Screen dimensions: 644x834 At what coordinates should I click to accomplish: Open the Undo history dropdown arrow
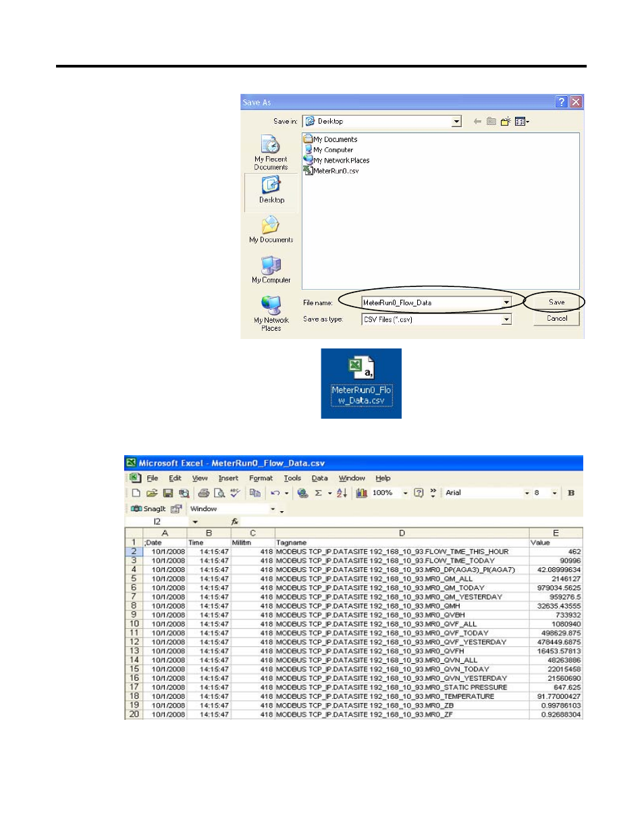pyautogui.click(x=286, y=493)
